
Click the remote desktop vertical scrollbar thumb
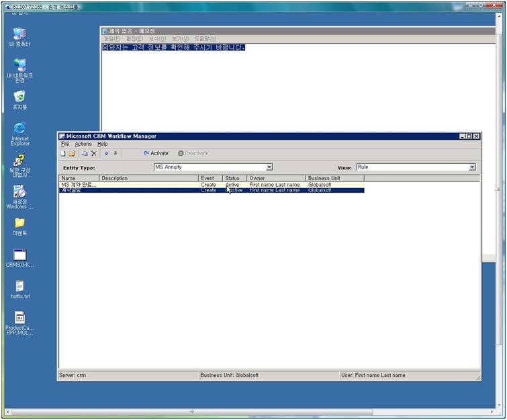[499, 190]
